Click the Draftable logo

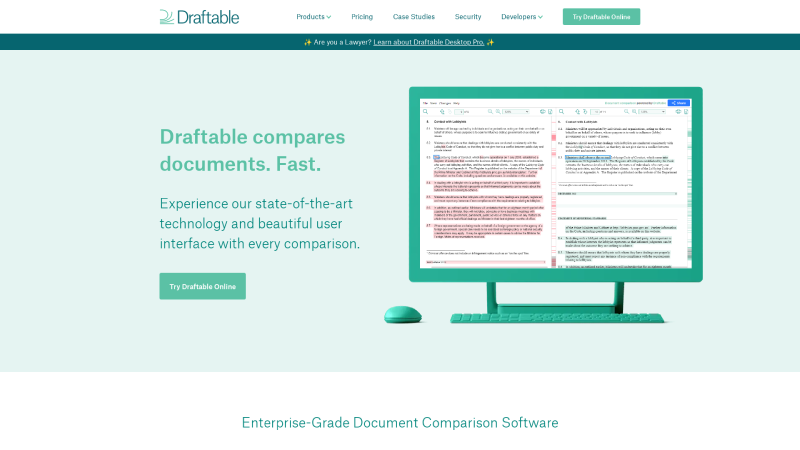[x=199, y=17]
